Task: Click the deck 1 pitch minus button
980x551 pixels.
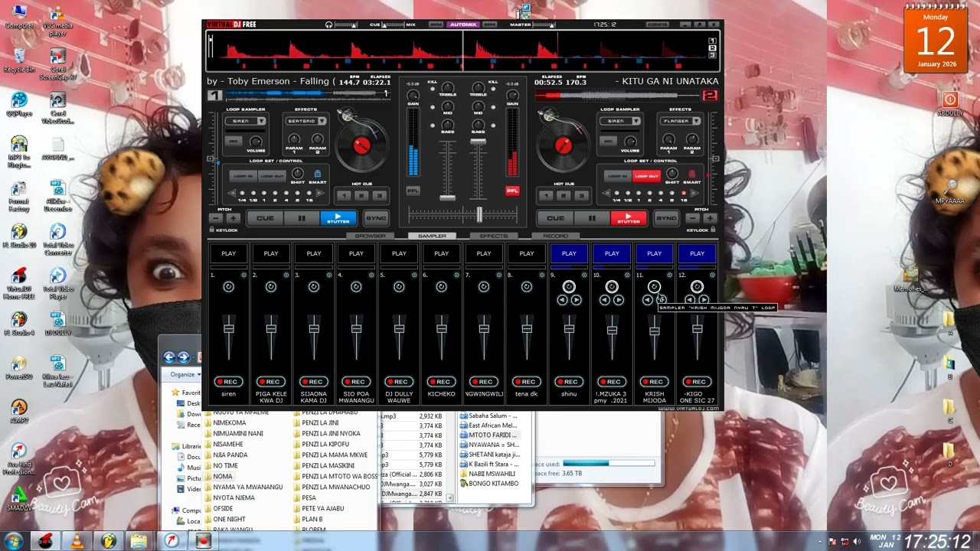Action: point(215,218)
